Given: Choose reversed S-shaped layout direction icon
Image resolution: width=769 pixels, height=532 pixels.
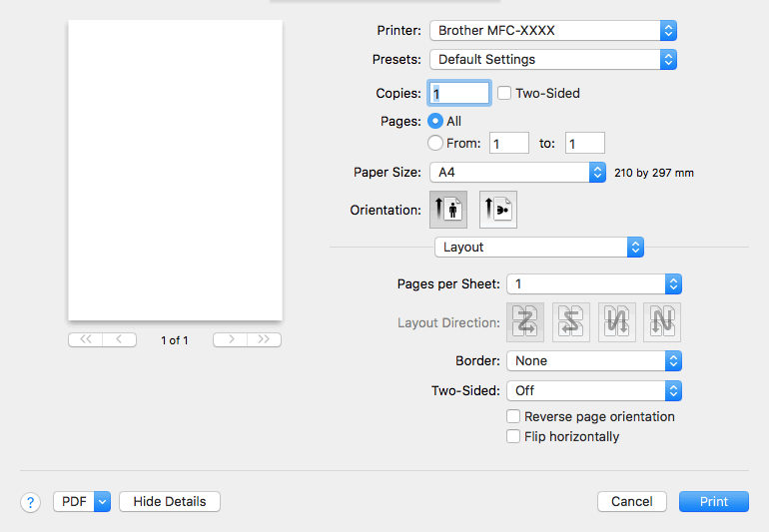Looking at the screenshot, I should (571, 322).
